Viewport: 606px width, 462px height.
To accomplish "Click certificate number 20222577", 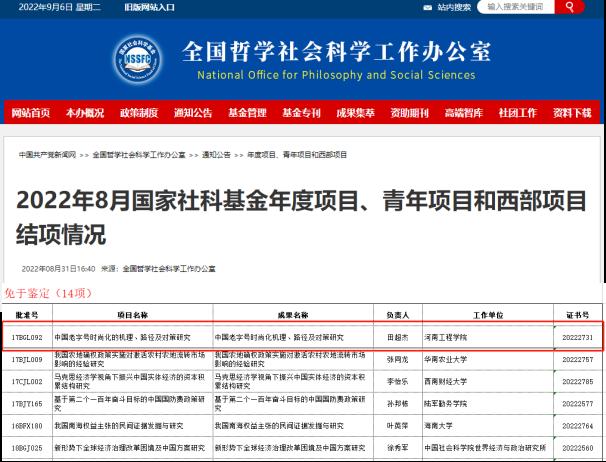I will [578, 404].
